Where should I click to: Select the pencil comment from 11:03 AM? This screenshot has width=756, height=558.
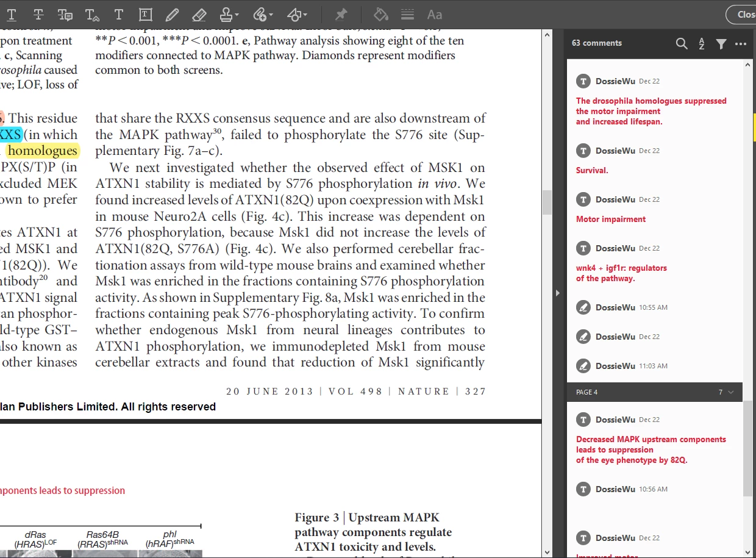pyautogui.click(x=654, y=366)
